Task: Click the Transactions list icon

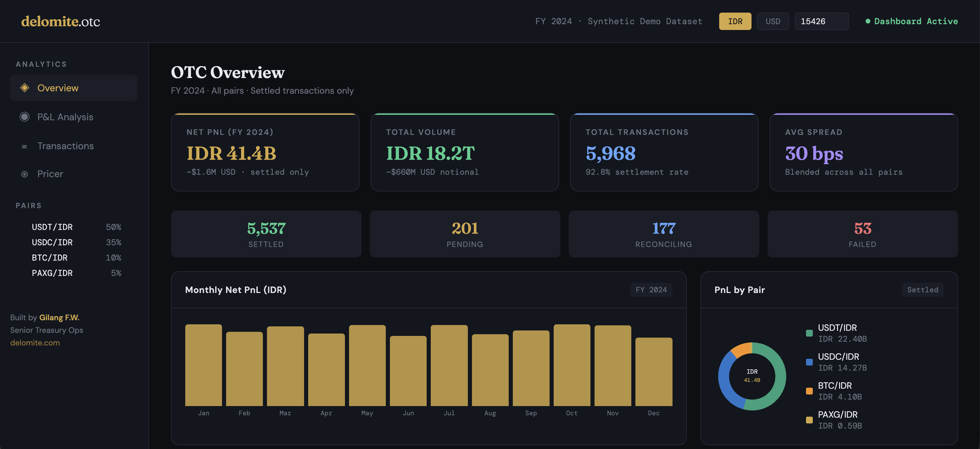Action: pos(25,146)
